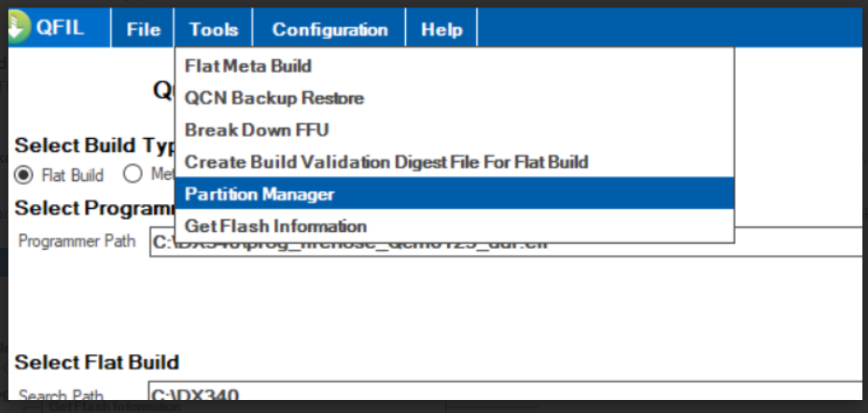This screenshot has width=868, height=413.
Task: Click the Programmer Path label
Action: [x=77, y=241]
